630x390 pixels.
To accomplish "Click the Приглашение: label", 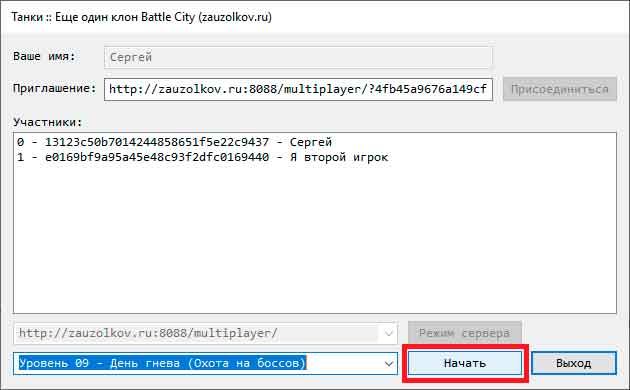I will [x=55, y=88].
